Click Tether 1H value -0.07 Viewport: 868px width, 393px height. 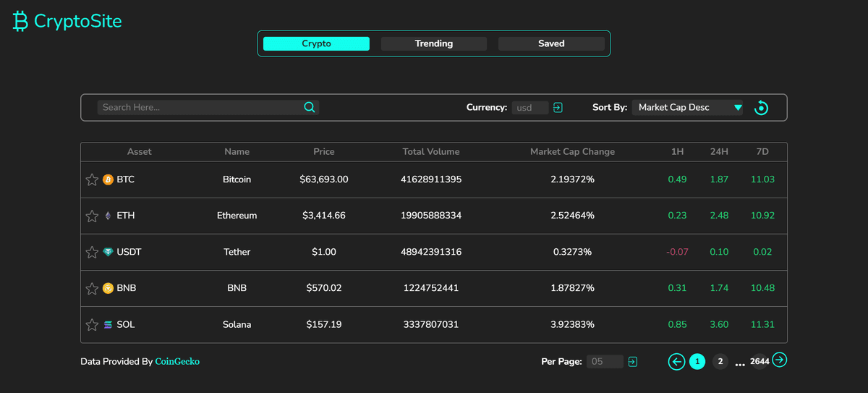[x=677, y=252]
